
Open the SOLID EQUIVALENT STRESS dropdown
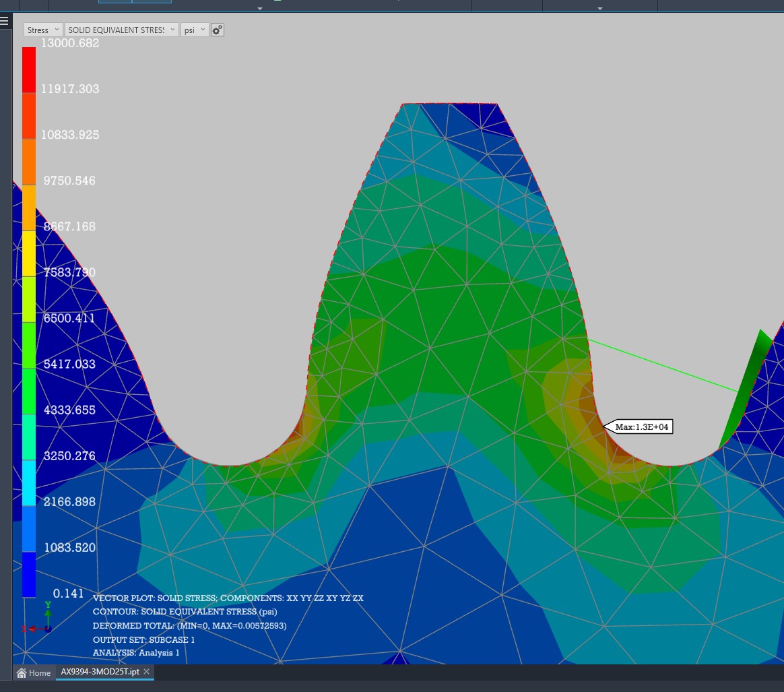(121, 30)
